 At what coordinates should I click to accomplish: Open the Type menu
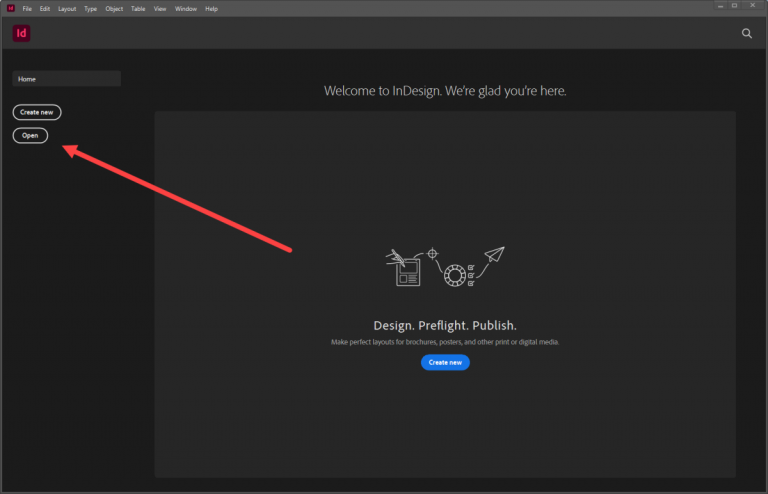click(x=91, y=8)
